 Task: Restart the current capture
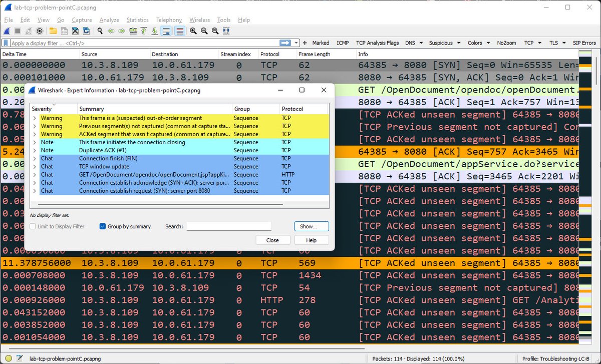coord(29,31)
